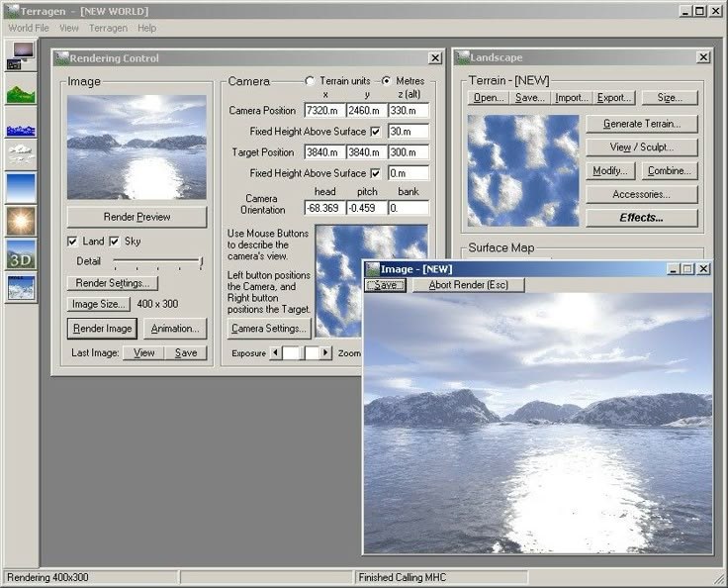
Task: Click the Modify... button
Action: coord(610,171)
